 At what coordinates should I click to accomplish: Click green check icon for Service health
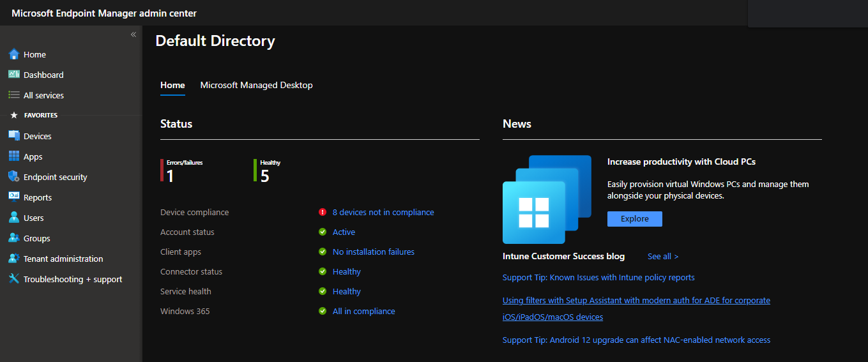pyautogui.click(x=323, y=291)
